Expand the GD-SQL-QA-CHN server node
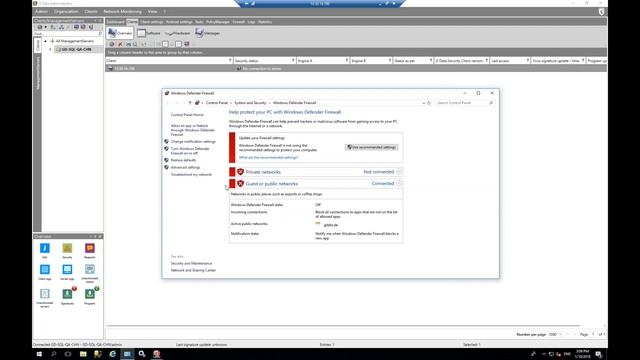This screenshot has width=640, height=360. pyautogui.click(x=50, y=49)
